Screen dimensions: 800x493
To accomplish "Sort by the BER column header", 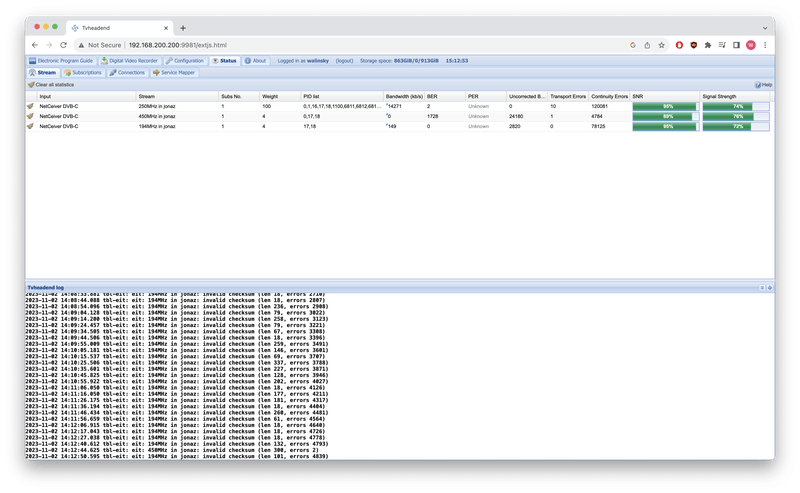I will (445, 96).
